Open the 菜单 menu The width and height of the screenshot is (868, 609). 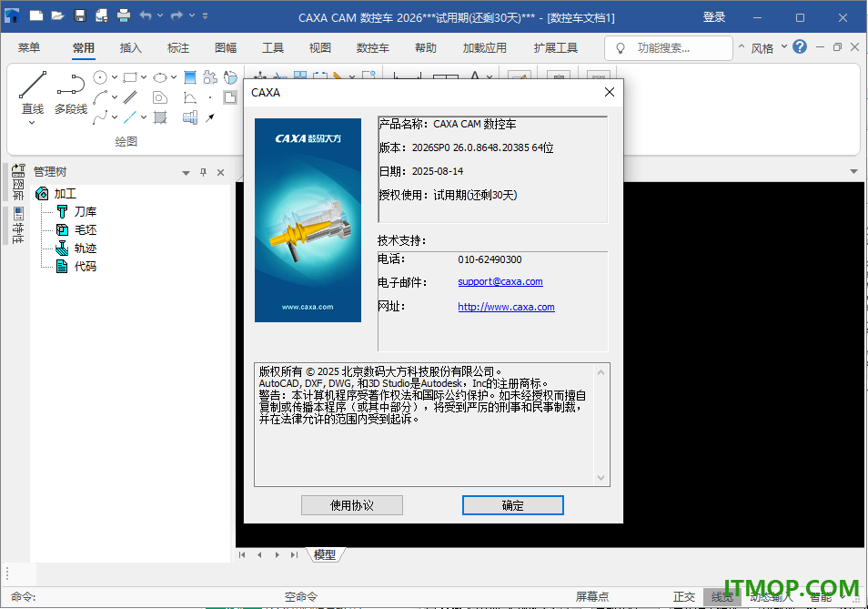pyautogui.click(x=29, y=47)
